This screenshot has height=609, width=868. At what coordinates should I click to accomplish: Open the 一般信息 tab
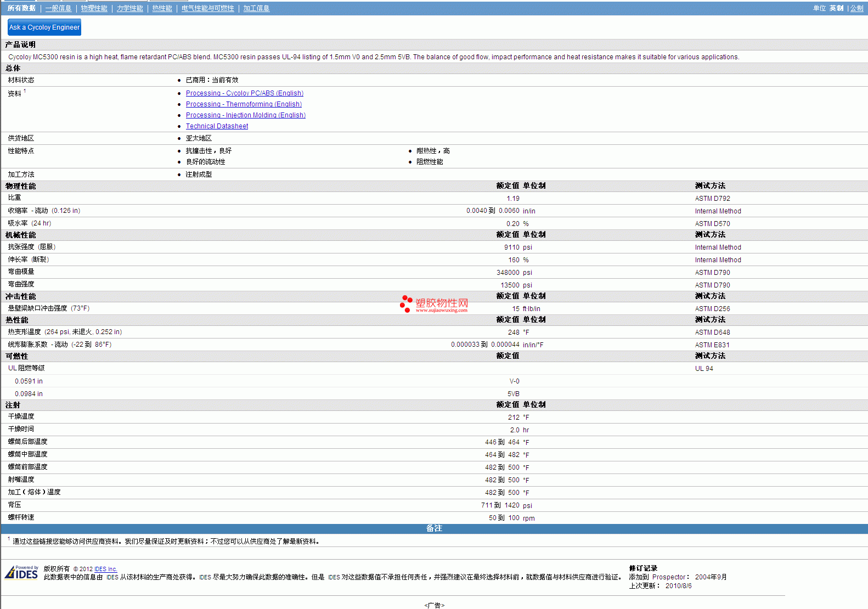click(58, 8)
